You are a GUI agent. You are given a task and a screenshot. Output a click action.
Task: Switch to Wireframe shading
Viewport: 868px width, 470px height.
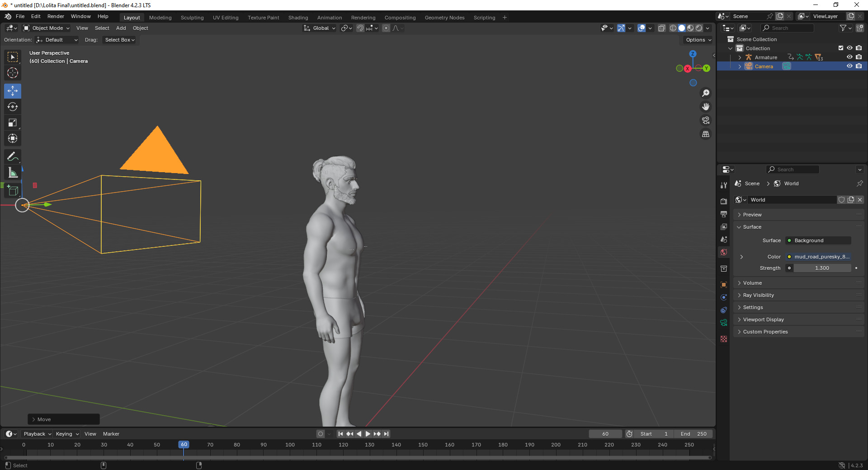(x=673, y=28)
